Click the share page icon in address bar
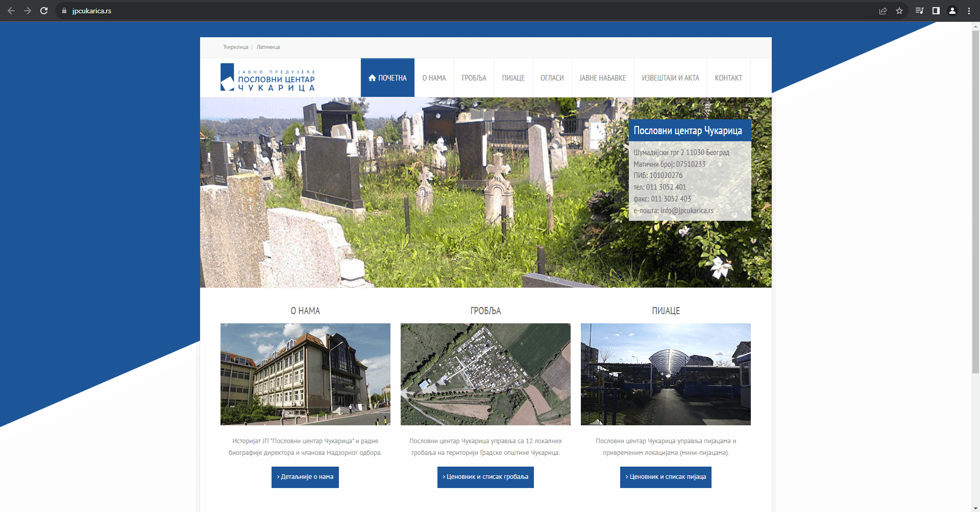The width and height of the screenshot is (980, 512). 883,11
